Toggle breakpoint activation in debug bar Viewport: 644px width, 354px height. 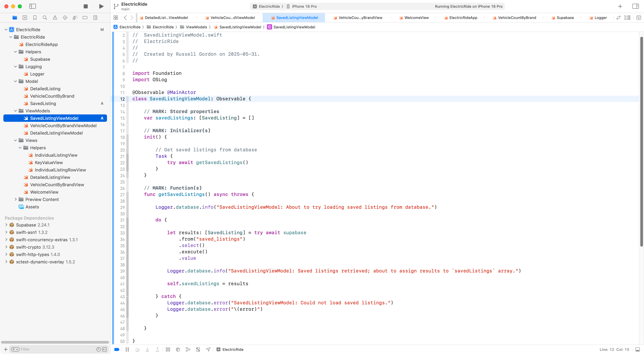pos(117,349)
